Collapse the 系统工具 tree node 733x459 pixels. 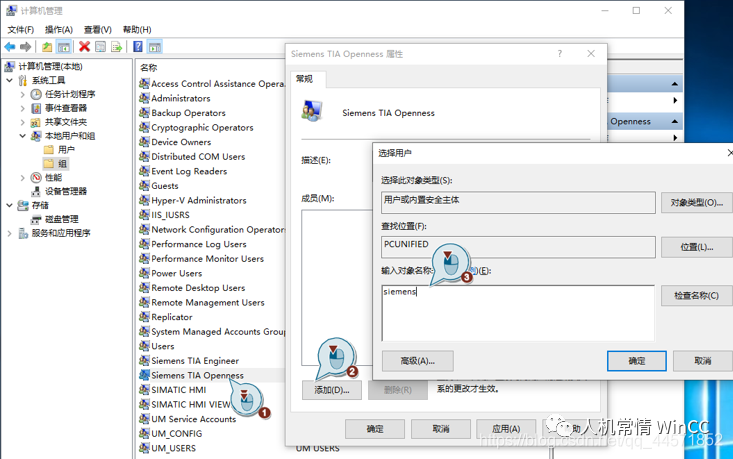point(9,80)
